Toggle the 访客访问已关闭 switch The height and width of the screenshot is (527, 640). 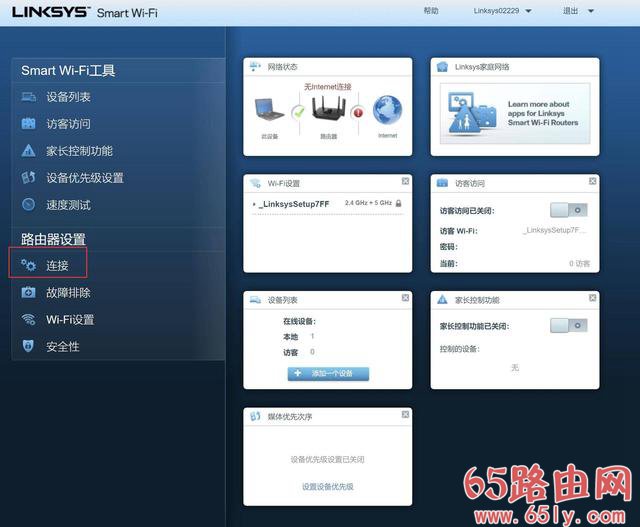569,210
